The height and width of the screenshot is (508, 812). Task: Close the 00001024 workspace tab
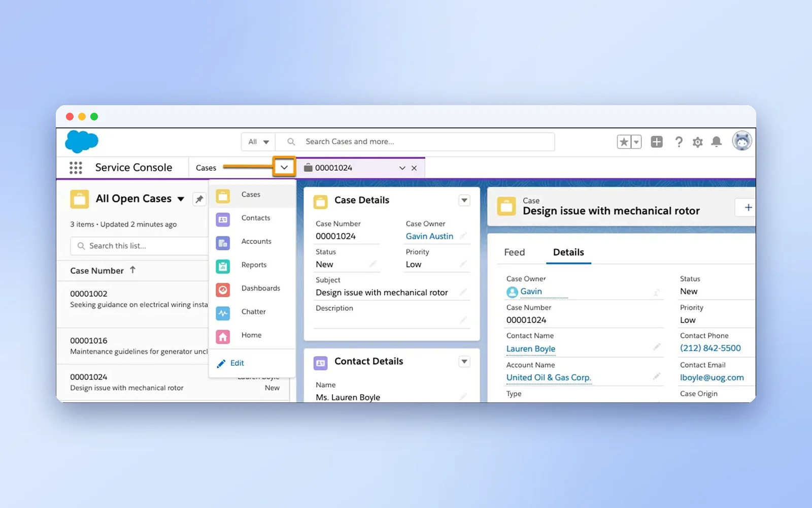coord(414,168)
